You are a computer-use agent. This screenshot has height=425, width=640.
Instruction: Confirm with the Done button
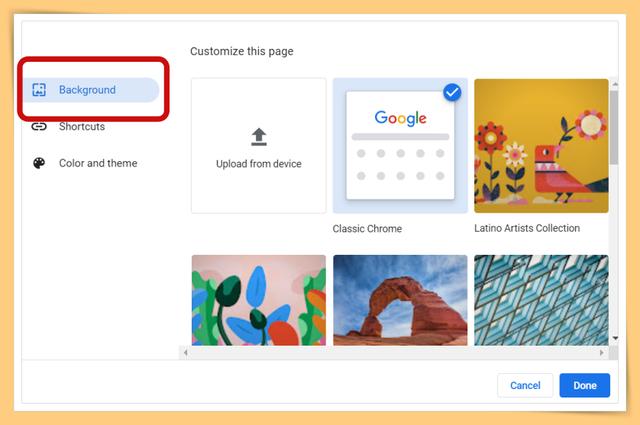click(x=585, y=385)
